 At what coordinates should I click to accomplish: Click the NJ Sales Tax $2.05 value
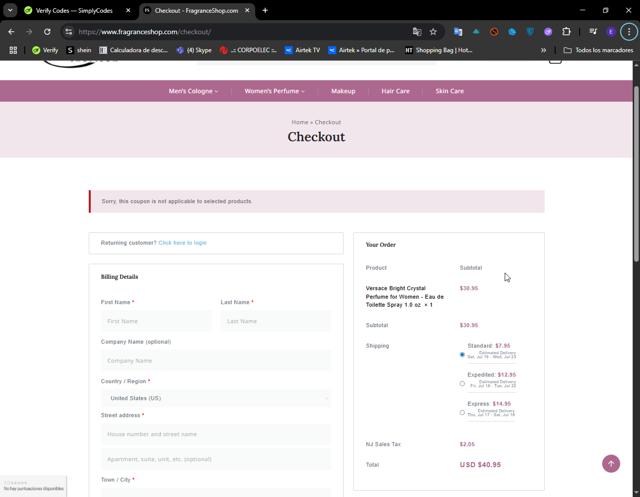click(467, 444)
